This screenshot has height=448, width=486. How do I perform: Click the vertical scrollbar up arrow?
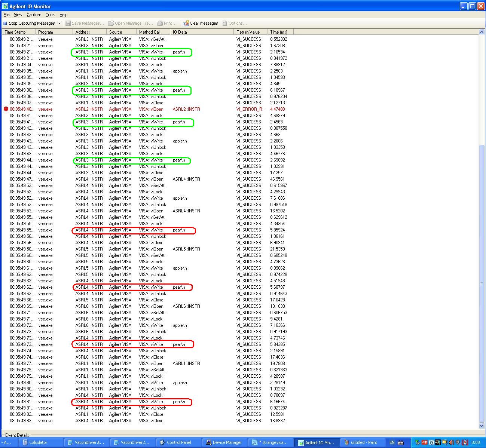tap(482, 32)
